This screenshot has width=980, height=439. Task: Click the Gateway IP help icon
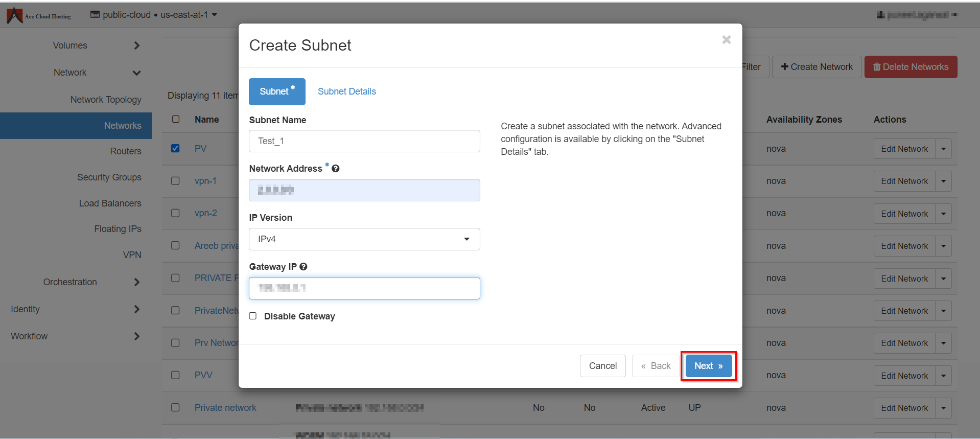click(304, 267)
